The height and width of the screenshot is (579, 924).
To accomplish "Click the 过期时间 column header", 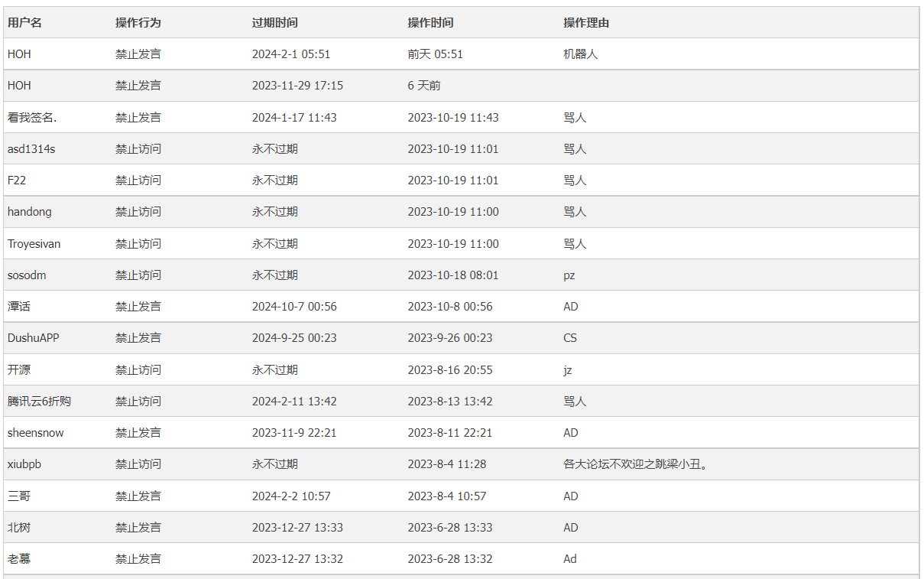I will tap(275, 23).
